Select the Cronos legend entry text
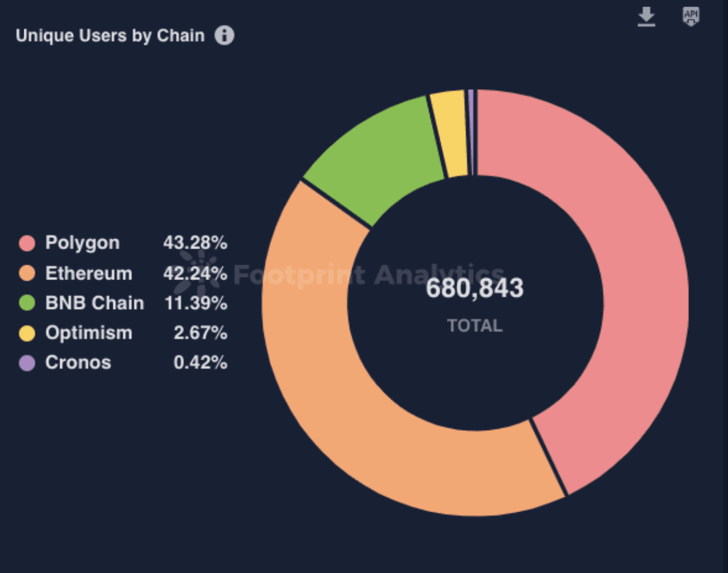The width and height of the screenshot is (728, 573). point(78,362)
